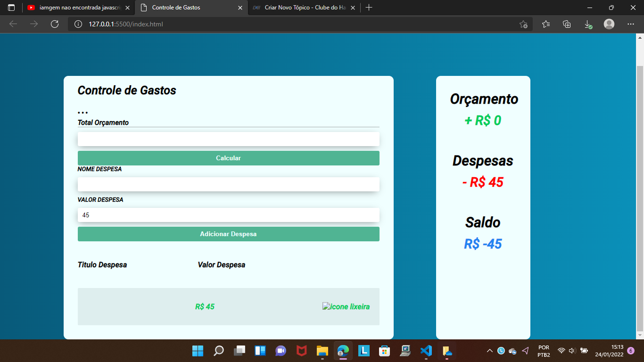The height and width of the screenshot is (362, 644).
Task: Click the POR PTB2 language indicator
Action: point(544,351)
